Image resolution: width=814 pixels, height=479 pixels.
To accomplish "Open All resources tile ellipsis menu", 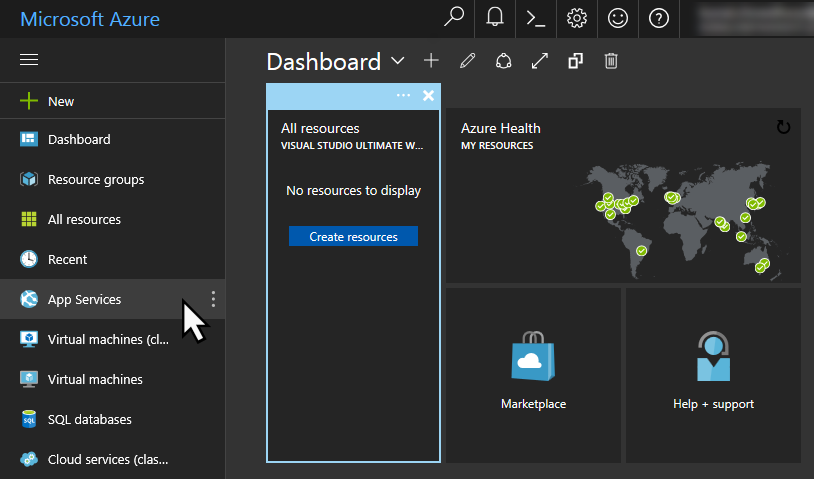I will (x=403, y=95).
